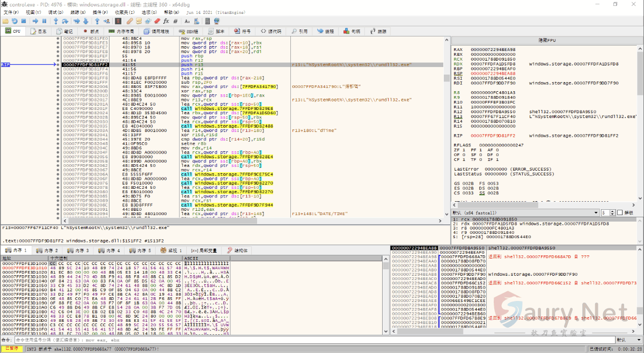The image size is (644, 353).
Task: Click the 隐藏FPU button
Action: (x=547, y=41)
